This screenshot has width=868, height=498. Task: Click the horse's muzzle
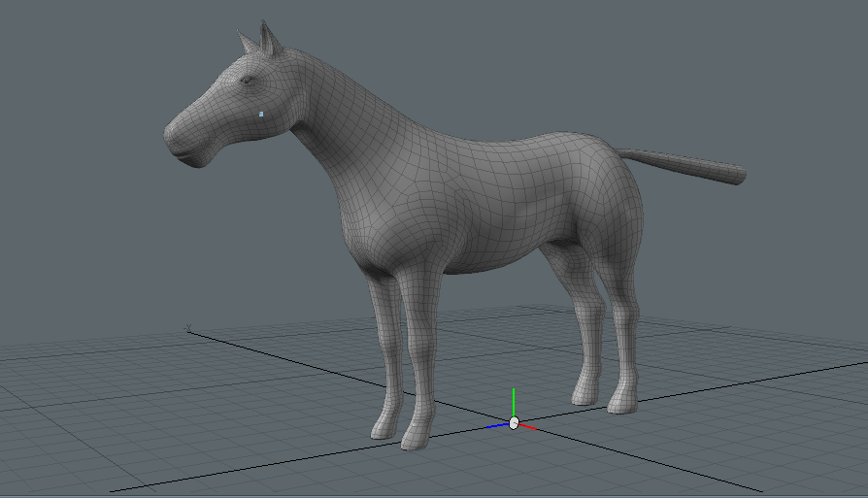(185, 144)
